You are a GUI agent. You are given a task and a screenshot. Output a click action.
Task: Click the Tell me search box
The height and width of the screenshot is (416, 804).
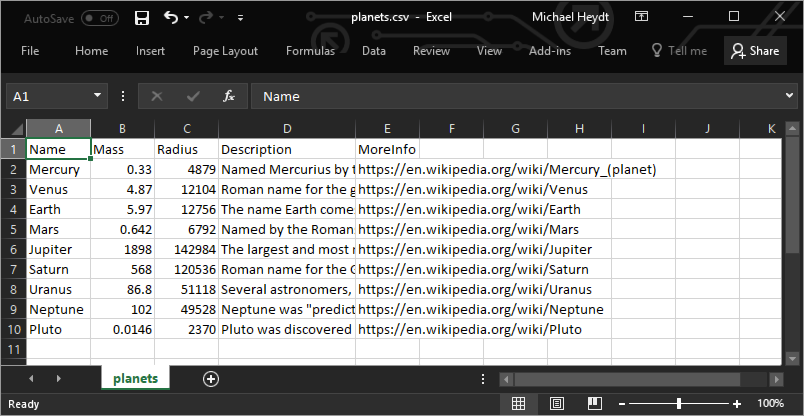click(x=679, y=51)
